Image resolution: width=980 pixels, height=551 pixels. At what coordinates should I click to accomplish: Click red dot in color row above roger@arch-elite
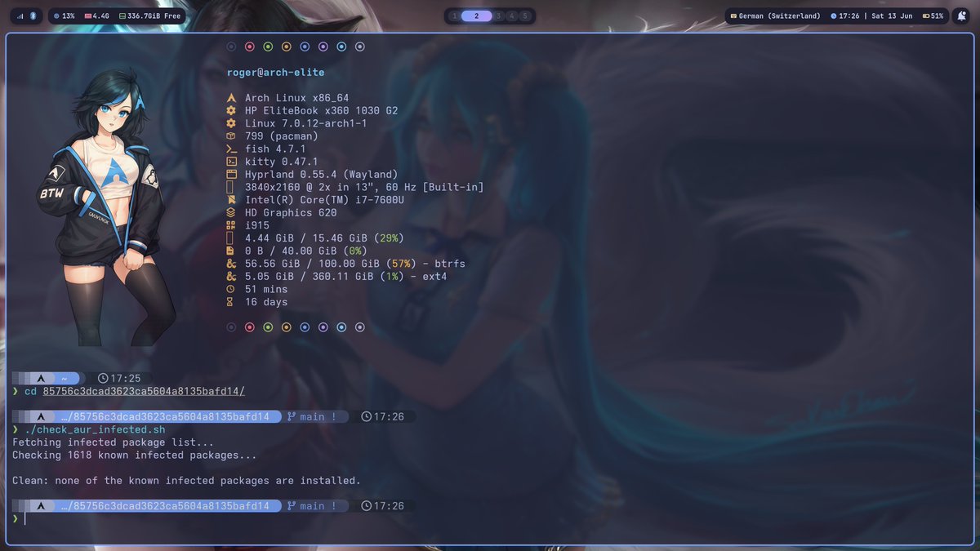(x=250, y=47)
